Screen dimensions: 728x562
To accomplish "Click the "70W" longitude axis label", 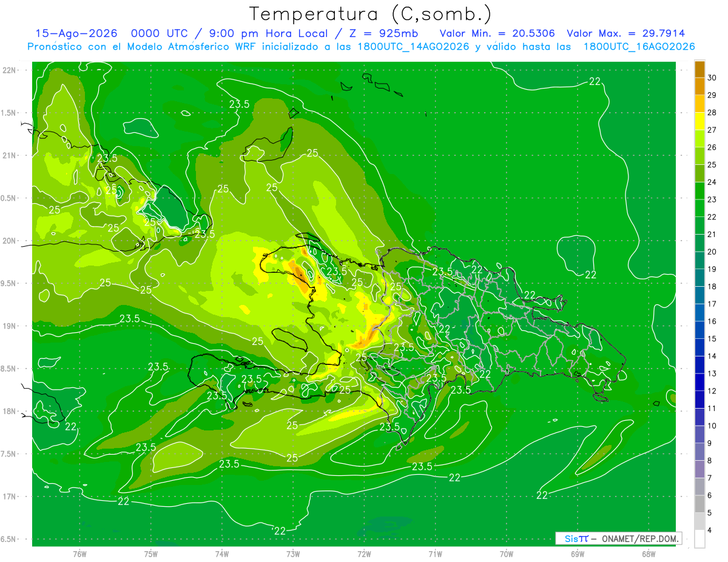I will click(x=507, y=554).
